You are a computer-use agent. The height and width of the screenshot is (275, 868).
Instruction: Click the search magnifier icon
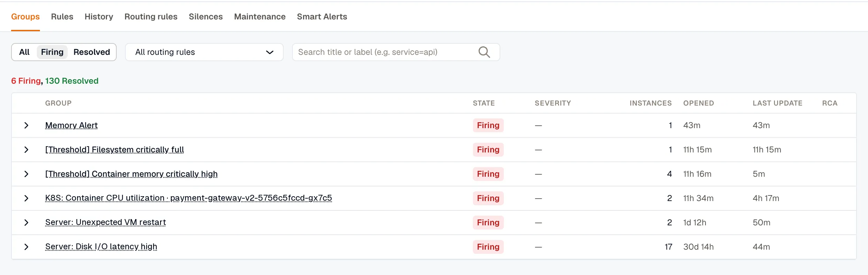(484, 52)
